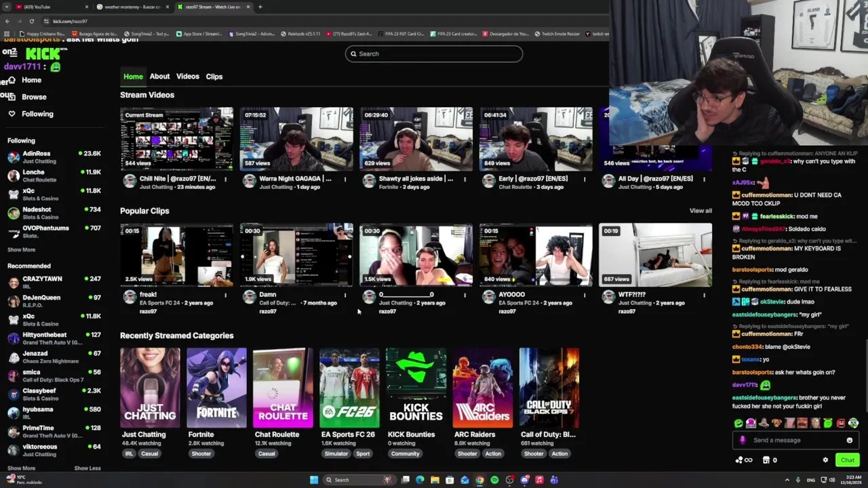The width and height of the screenshot is (868, 488).
Task: Open the ARC Raiders category card
Action: 482,388
